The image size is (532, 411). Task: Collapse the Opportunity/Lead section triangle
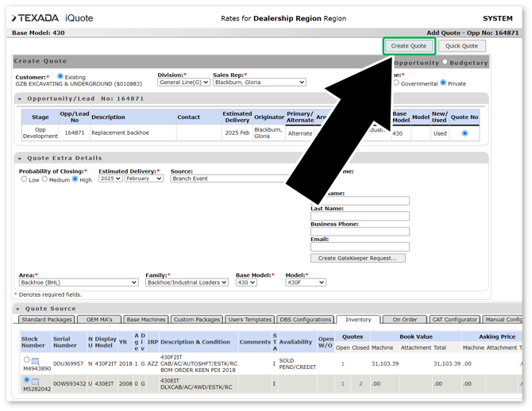20,98
